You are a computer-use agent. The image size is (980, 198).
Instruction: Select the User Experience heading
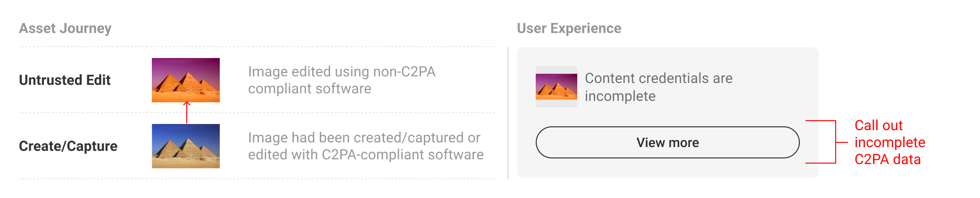point(569,28)
